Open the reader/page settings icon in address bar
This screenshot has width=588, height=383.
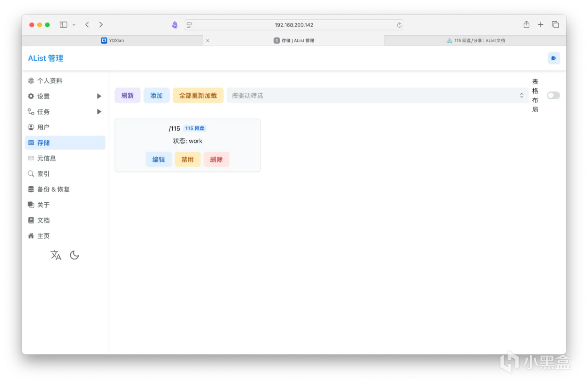189,25
